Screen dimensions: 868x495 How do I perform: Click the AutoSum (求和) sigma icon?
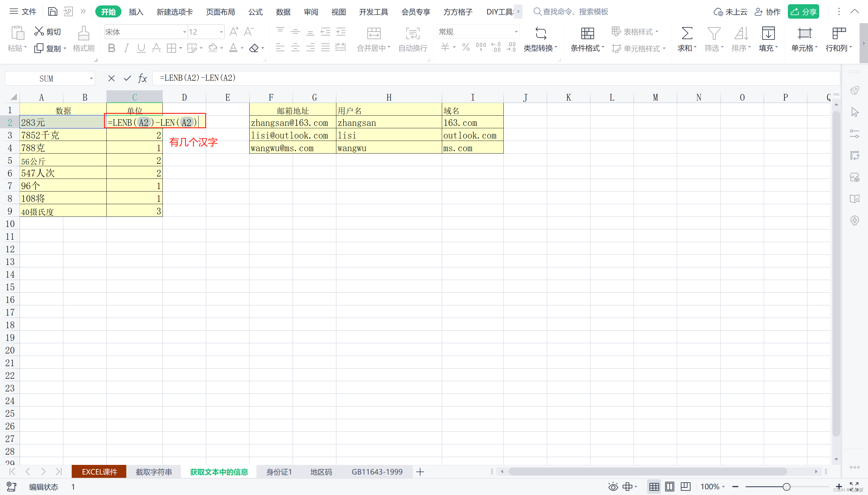687,33
